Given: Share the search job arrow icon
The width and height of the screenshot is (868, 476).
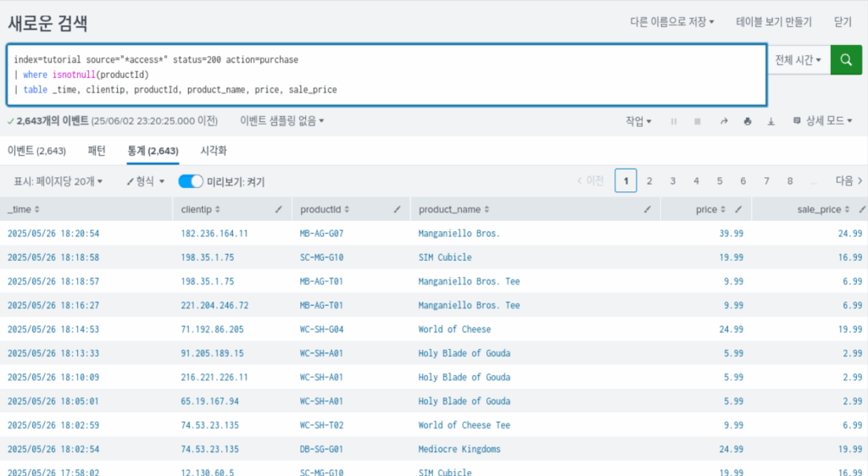Looking at the screenshot, I should click(x=724, y=121).
